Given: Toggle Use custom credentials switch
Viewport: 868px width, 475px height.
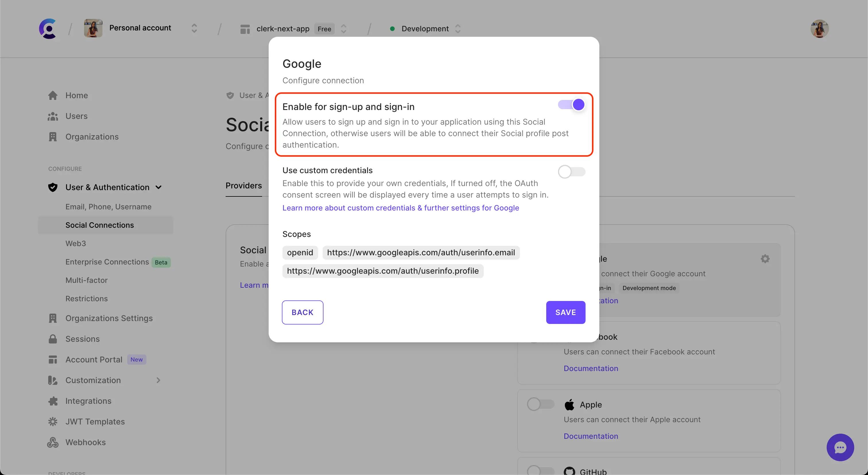Looking at the screenshot, I should coord(571,171).
